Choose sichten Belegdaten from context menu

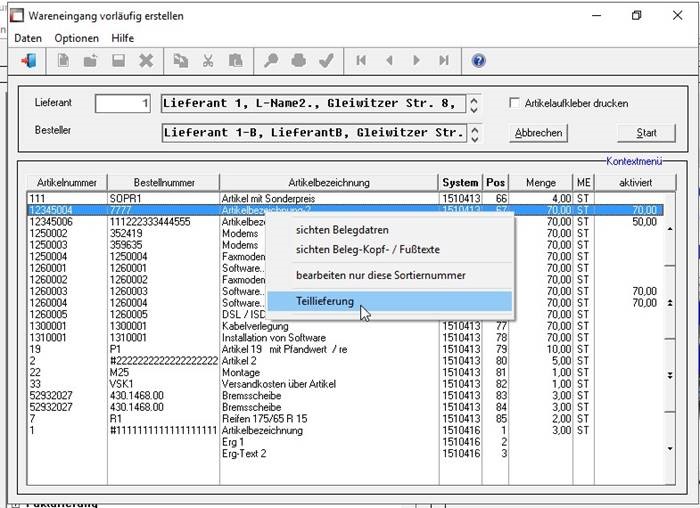tap(342, 230)
